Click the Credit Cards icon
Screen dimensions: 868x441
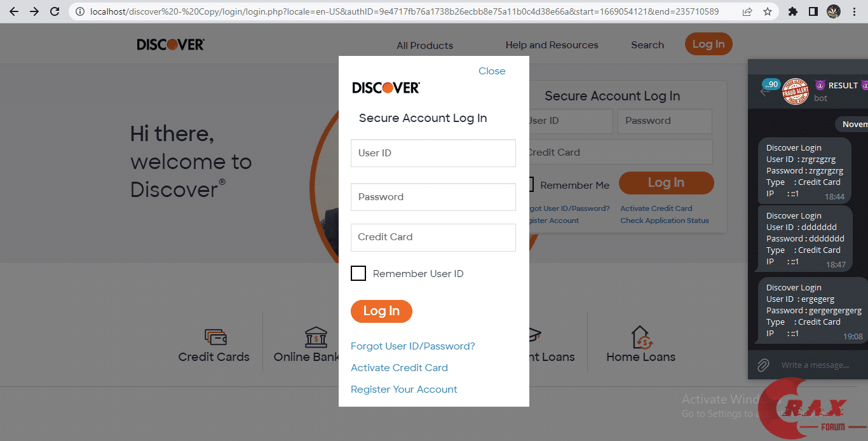click(x=215, y=336)
